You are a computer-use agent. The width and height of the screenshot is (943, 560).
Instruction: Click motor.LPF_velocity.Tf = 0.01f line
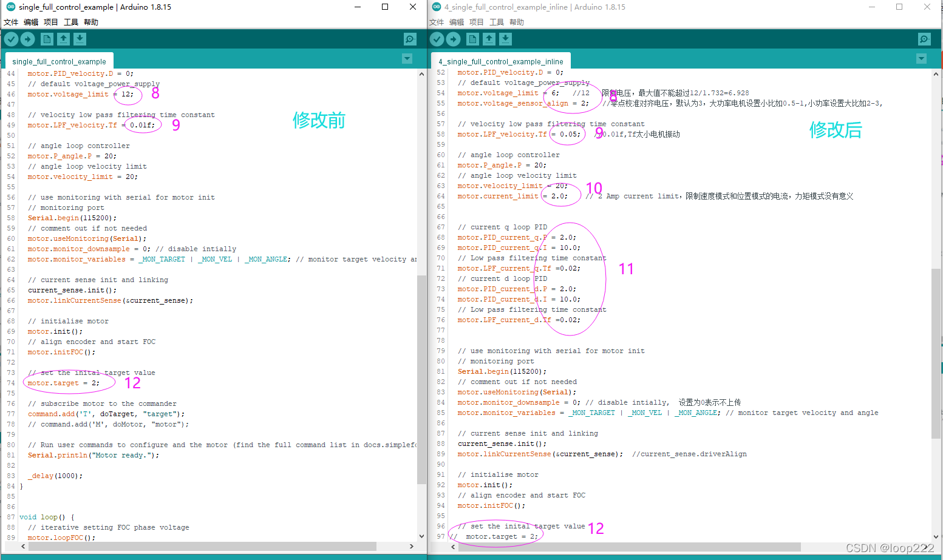[91, 125]
